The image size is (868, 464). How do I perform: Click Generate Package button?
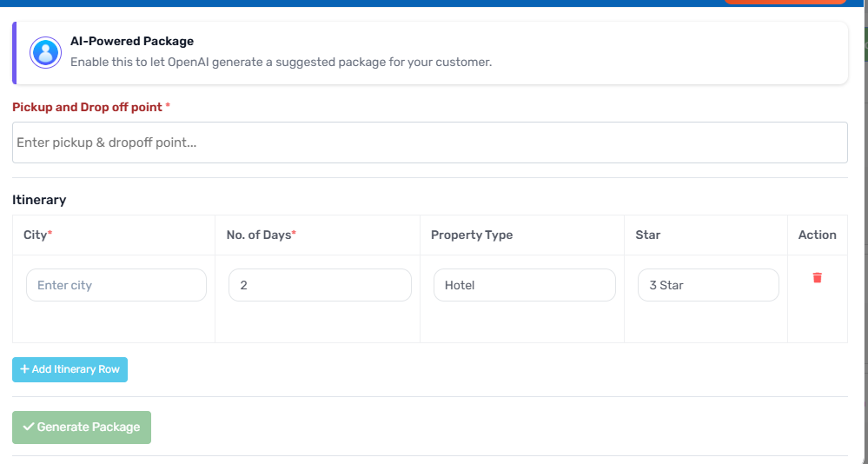pos(82,427)
